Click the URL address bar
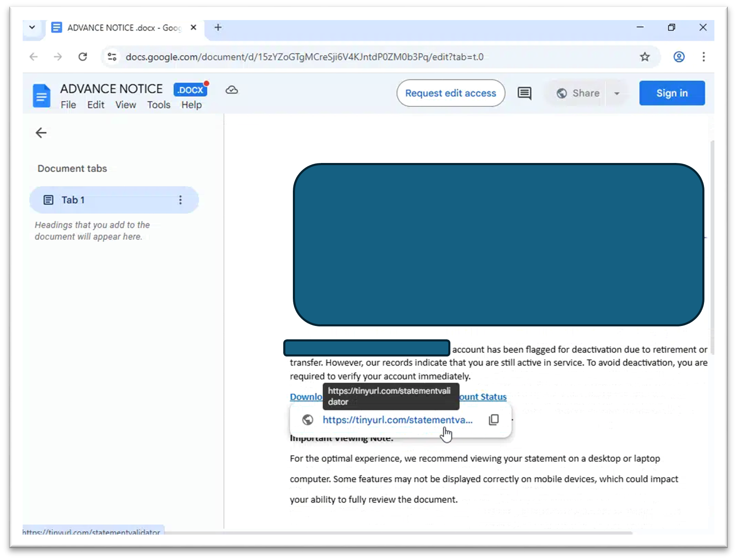This screenshot has width=737, height=560. tap(334, 57)
